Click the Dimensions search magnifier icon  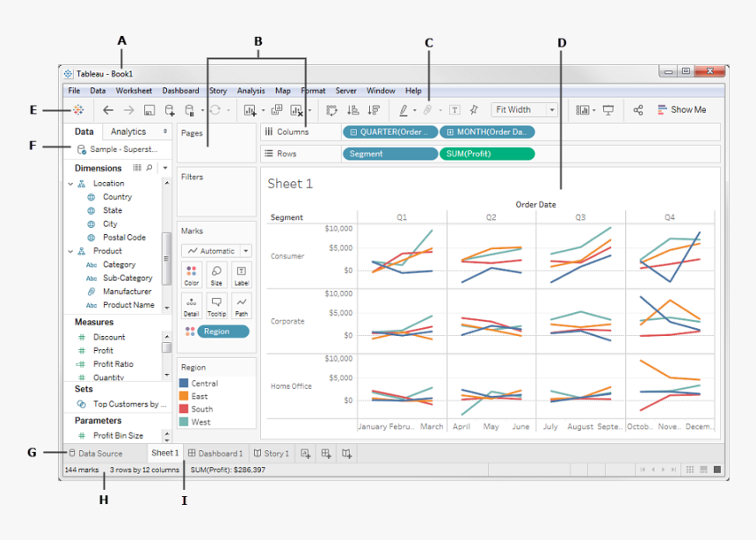pos(149,168)
